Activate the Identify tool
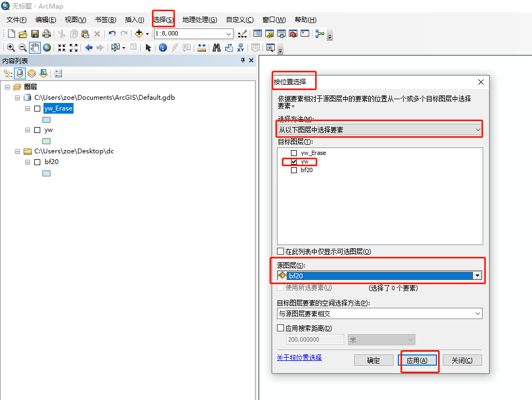 [163, 48]
